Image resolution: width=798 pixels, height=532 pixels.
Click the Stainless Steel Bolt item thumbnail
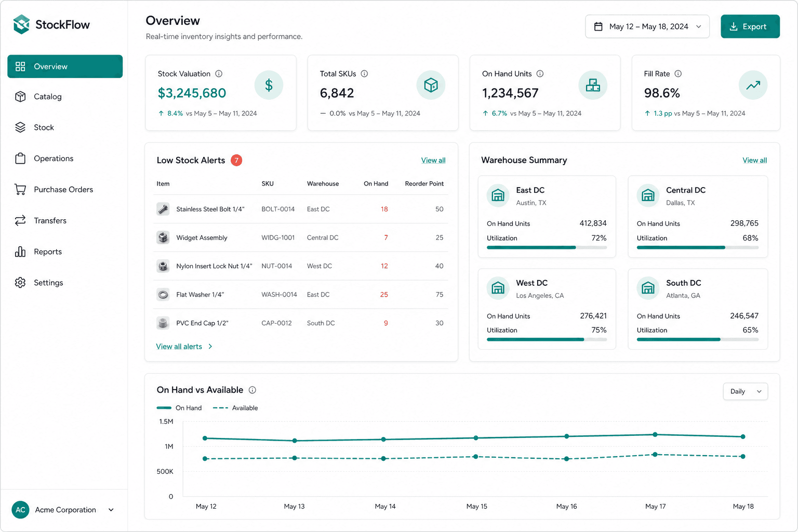(163, 209)
